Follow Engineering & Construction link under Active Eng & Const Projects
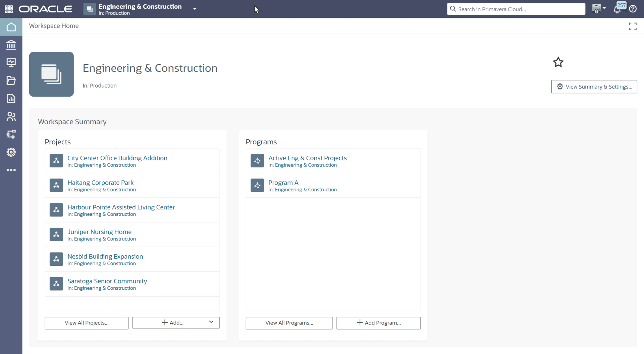The height and width of the screenshot is (354, 644). 306,165
